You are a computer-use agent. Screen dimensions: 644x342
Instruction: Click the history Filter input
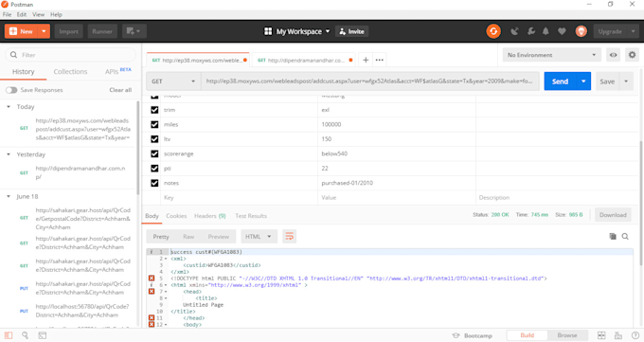[70, 55]
